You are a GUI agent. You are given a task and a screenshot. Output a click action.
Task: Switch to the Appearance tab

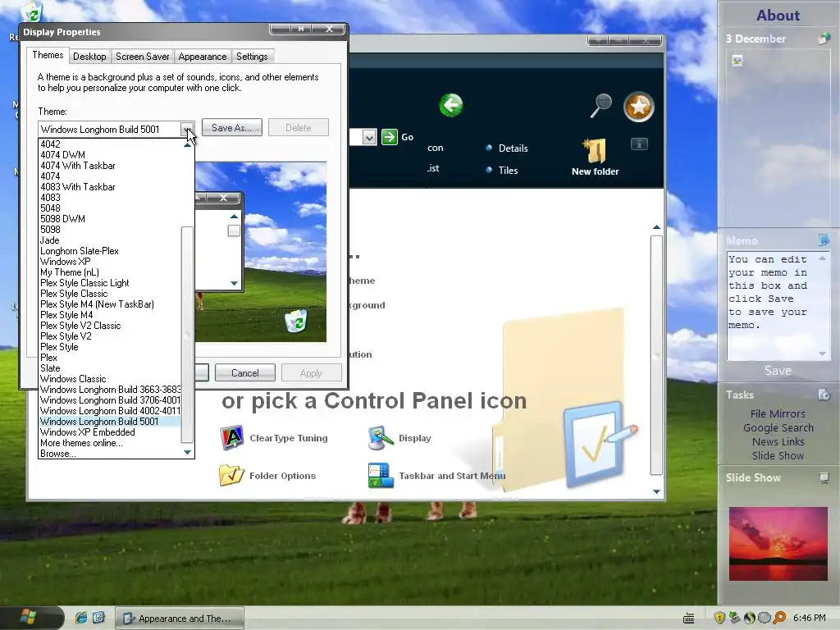[x=203, y=57]
